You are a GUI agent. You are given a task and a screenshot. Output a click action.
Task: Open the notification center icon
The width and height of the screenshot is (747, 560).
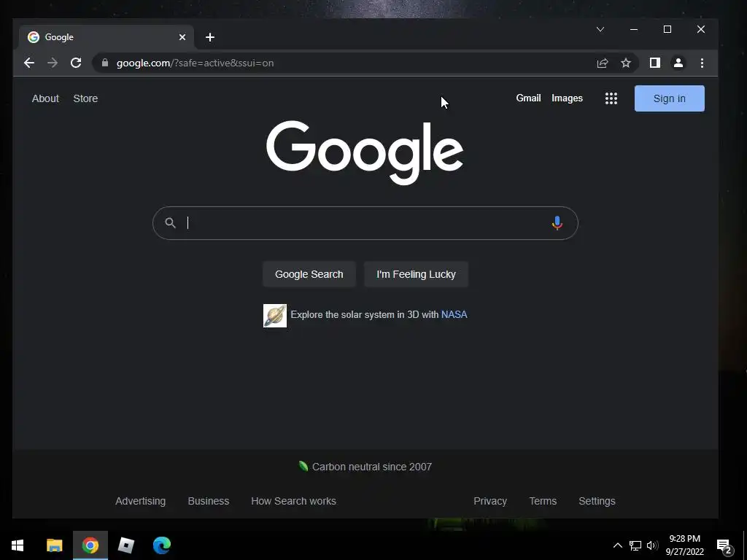(724, 545)
